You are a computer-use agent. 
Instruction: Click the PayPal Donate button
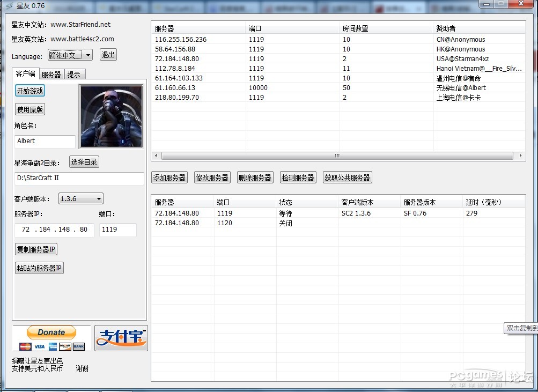point(51,338)
